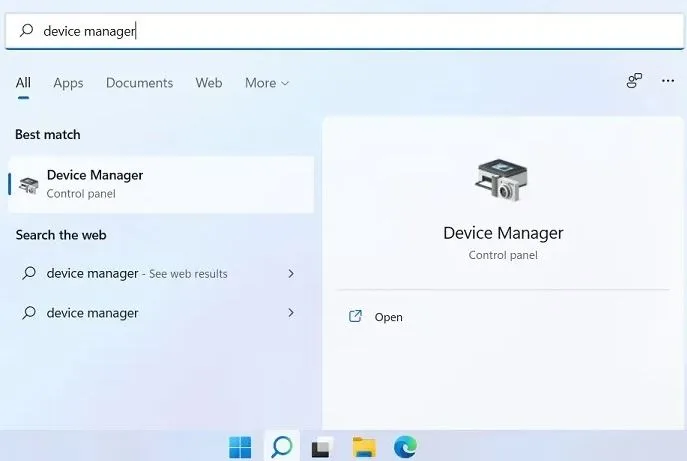Image resolution: width=687 pixels, height=461 pixels.
Task: Click the open-in-window icon beside Open
Action: (x=355, y=316)
